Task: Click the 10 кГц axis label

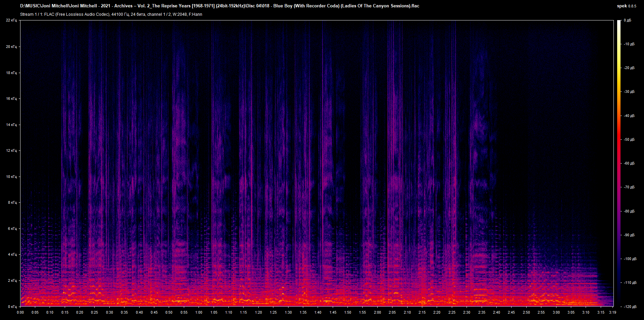Action: click(x=12, y=177)
